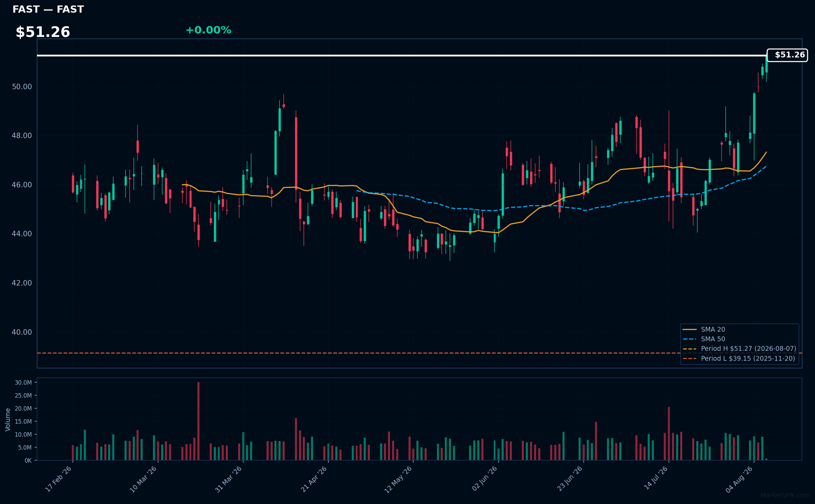The height and width of the screenshot is (504, 815).
Task: Click the 40.00 price axis label
Action: [22, 332]
